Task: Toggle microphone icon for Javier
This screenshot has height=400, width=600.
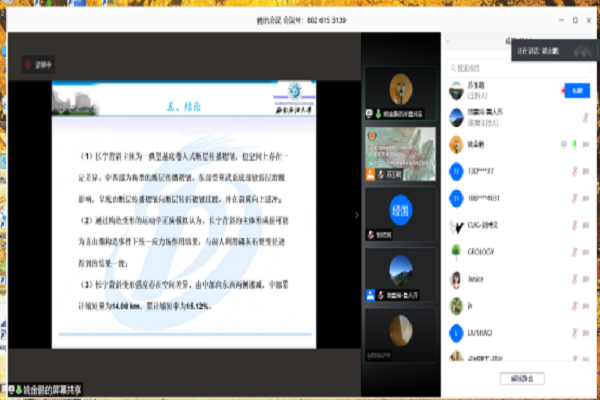Action: [x=574, y=279]
